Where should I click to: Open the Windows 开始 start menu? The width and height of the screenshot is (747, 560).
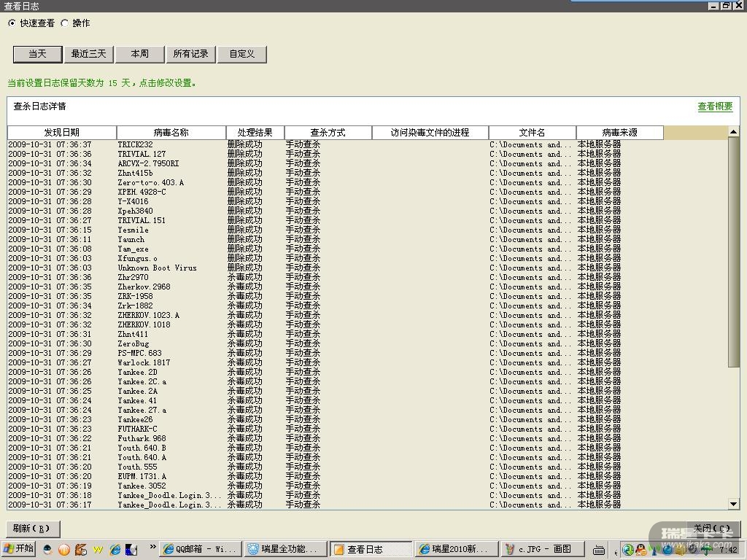(x=19, y=549)
